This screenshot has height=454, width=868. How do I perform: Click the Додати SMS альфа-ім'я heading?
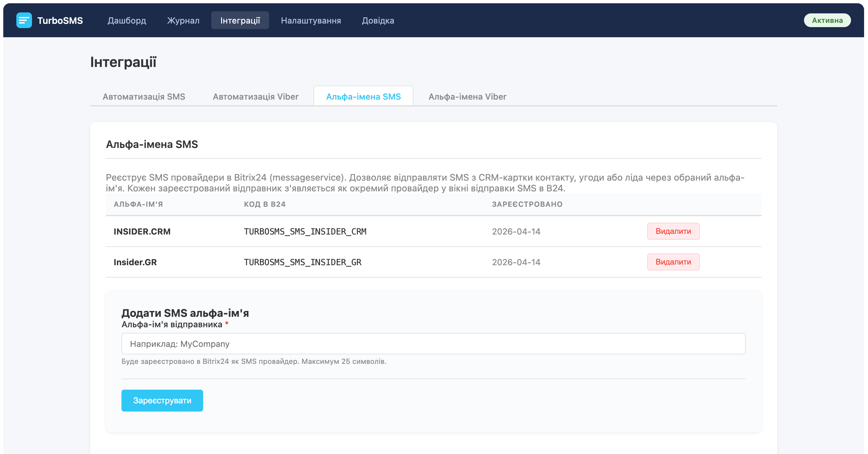tap(185, 313)
